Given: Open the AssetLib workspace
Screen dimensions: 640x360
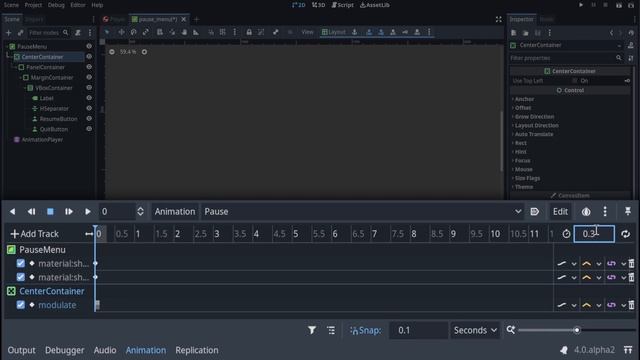Looking at the screenshot, I should [374, 5].
